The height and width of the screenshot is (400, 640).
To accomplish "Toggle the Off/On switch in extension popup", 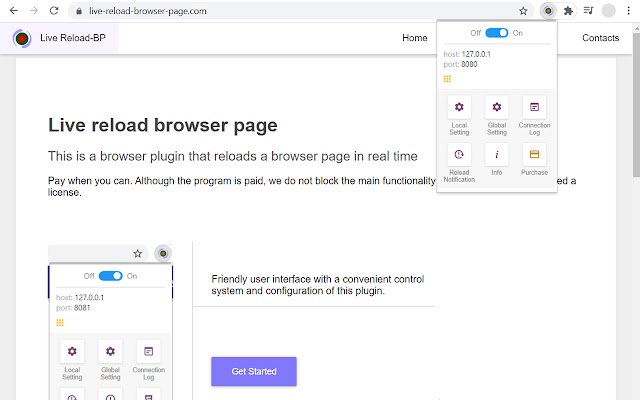I will point(497,33).
